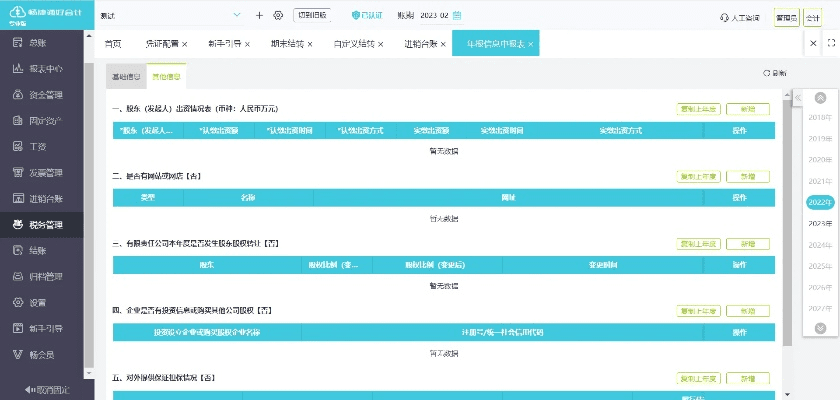Image resolution: width=840 pixels, height=400 pixels.
Task: Open the 工资 sidebar icon
Action: pos(18,146)
